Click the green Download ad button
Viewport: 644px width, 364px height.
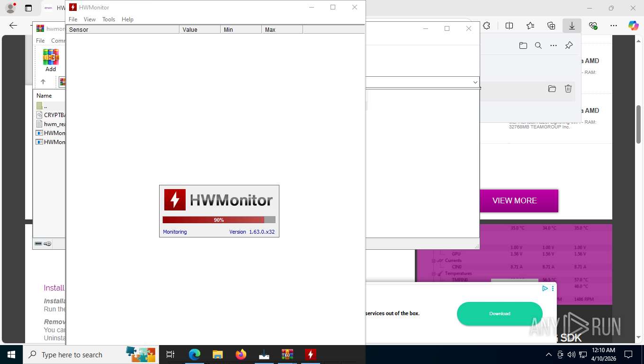[x=500, y=314]
